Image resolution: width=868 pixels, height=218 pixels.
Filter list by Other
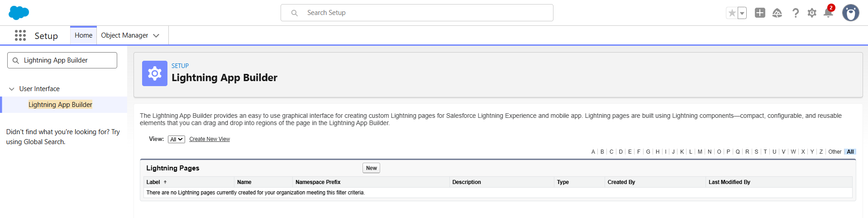click(835, 152)
